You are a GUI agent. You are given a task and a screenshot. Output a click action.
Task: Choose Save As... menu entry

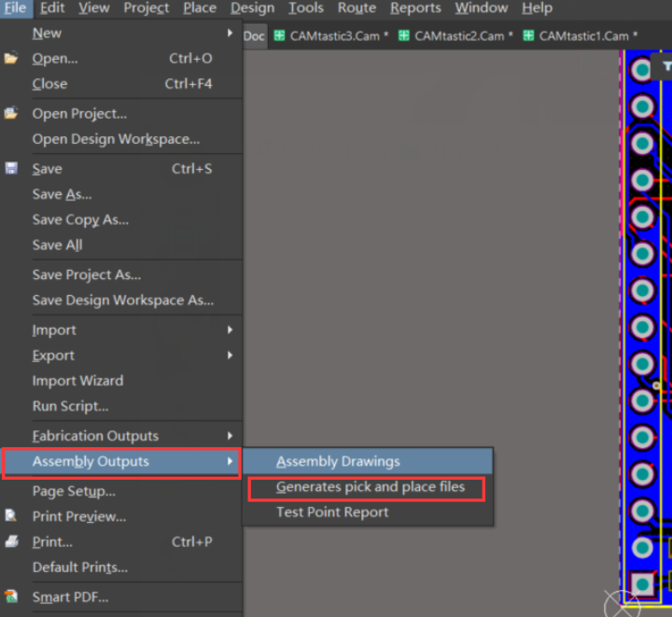pos(121,193)
